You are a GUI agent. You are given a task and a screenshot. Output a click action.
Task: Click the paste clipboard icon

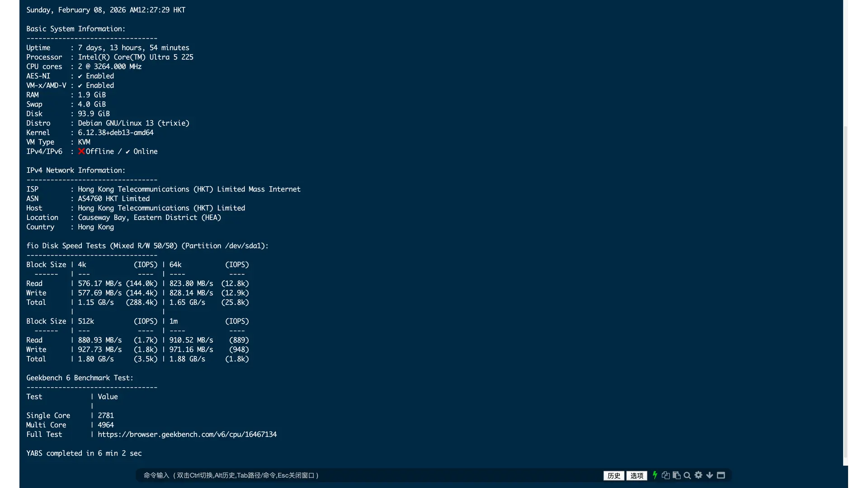[x=676, y=475]
